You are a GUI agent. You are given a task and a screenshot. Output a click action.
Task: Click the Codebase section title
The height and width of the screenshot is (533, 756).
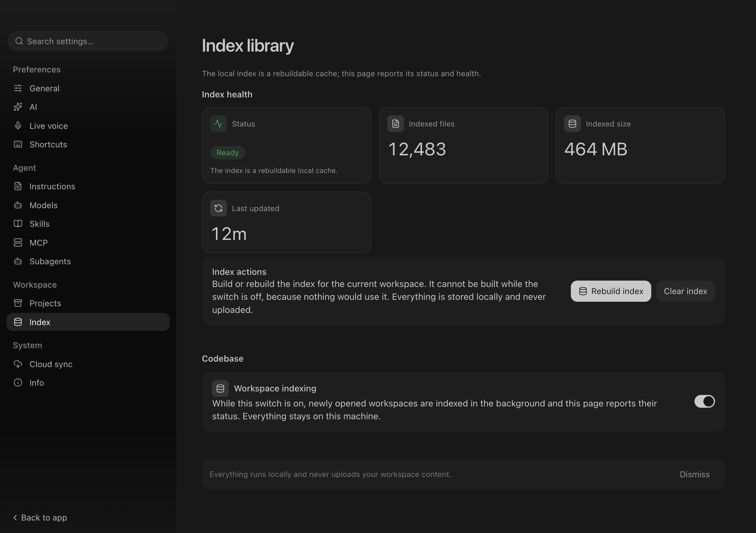[x=223, y=358]
